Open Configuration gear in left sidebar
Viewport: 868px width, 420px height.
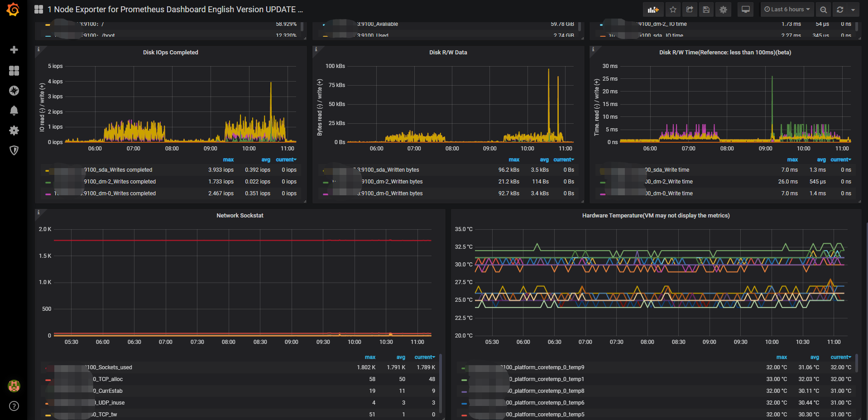14,130
